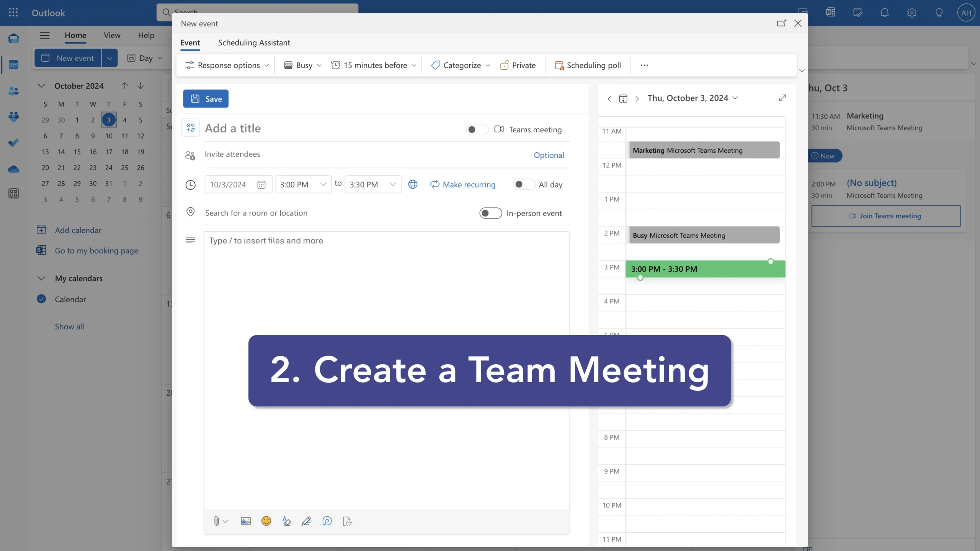980x551 pixels.
Task: Click the emoji icon in editor toolbar
Action: (x=266, y=521)
